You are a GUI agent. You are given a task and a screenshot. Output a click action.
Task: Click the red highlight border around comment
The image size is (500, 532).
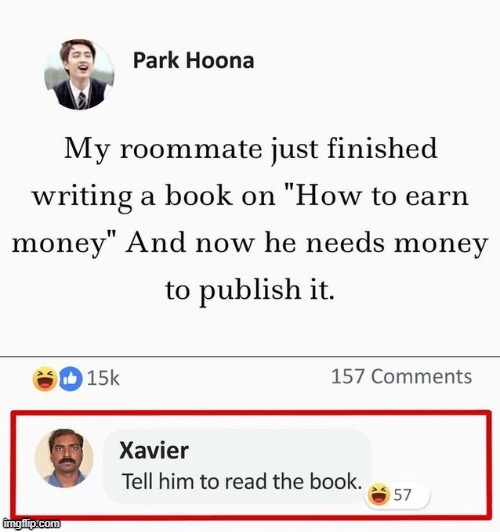click(x=251, y=413)
